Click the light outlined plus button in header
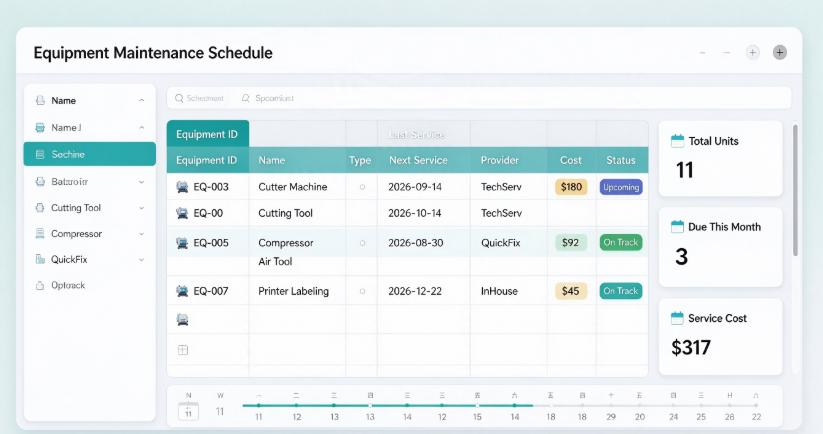 pyautogui.click(x=753, y=52)
